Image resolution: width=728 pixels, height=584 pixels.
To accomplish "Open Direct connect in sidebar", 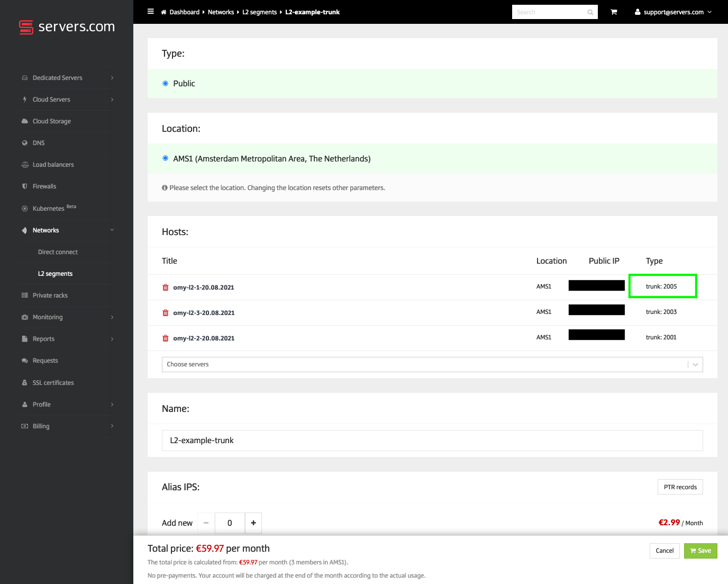I will click(x=58, y=252).
